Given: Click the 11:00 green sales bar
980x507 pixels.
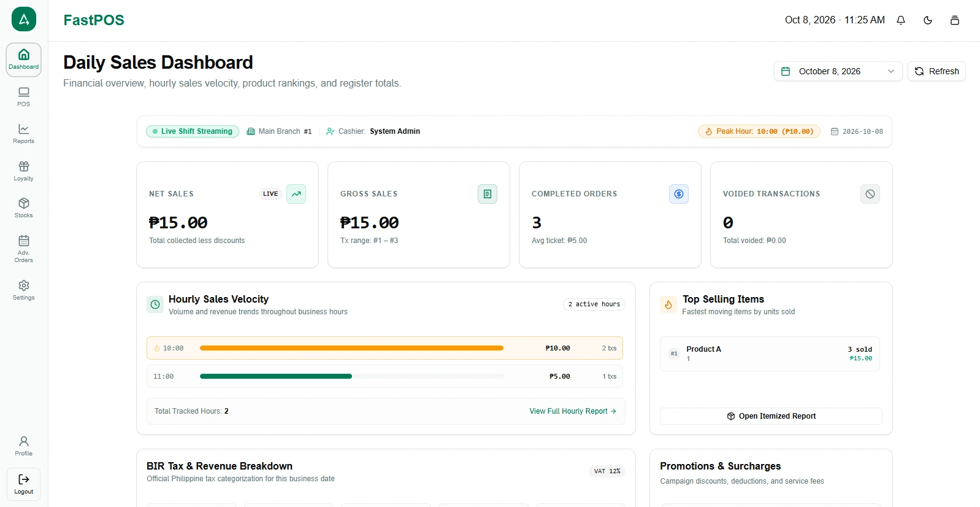Looking at the screenshot, I should 276,376.
